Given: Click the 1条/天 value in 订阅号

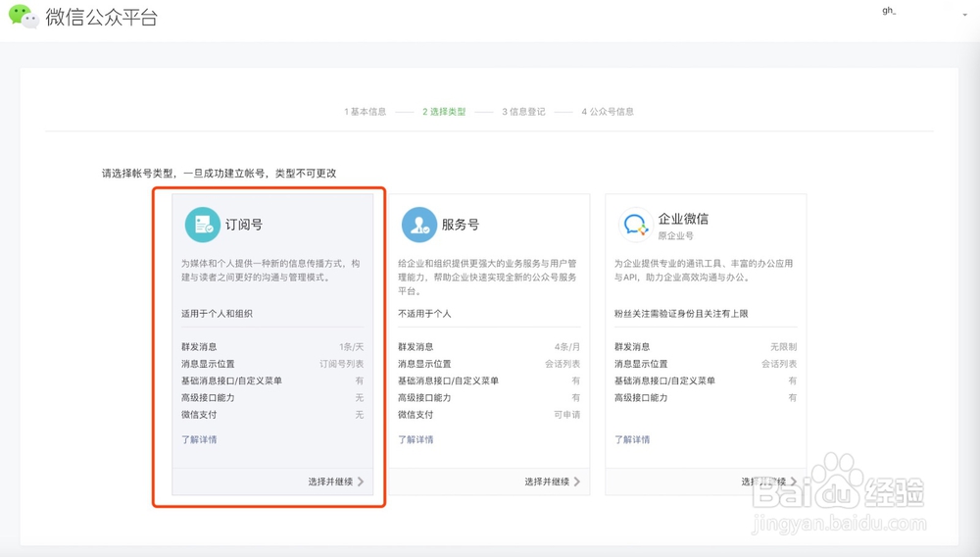Looking at the screenshot, I should (x=351, y=346).
